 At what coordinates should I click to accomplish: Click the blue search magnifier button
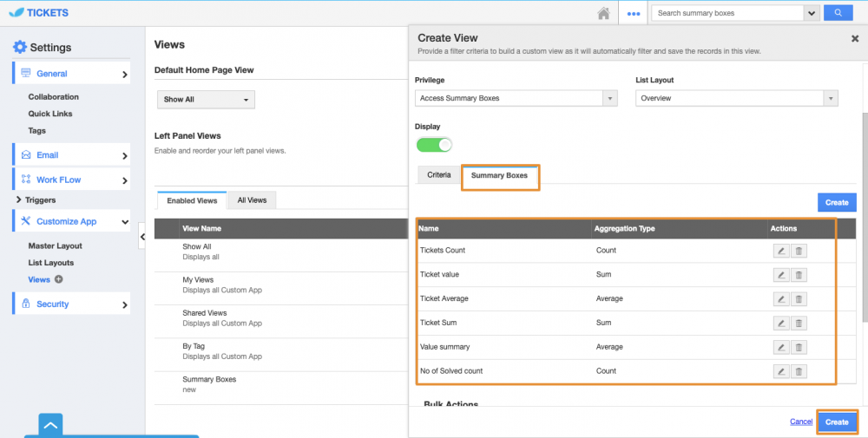click(x=837, y=13)
